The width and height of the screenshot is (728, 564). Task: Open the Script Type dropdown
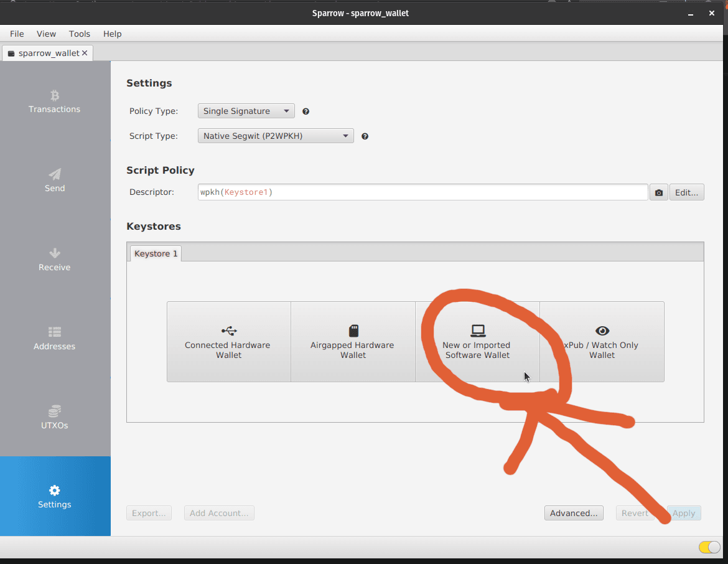click(x=276, y=136)
